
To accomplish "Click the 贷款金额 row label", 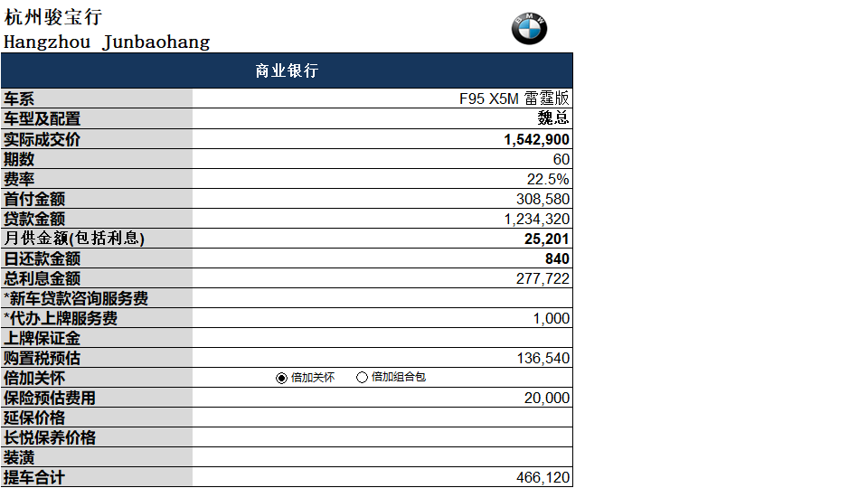I will point(34,219).
